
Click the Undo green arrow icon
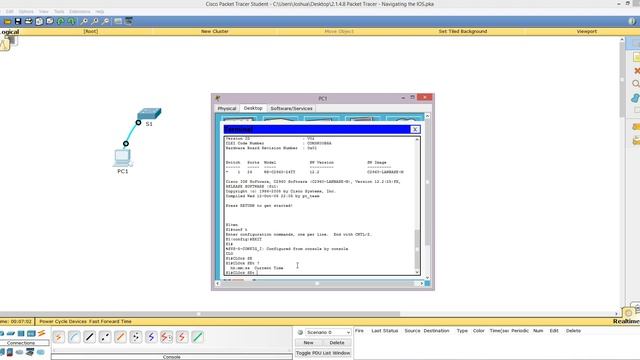[x=60, y=21]
